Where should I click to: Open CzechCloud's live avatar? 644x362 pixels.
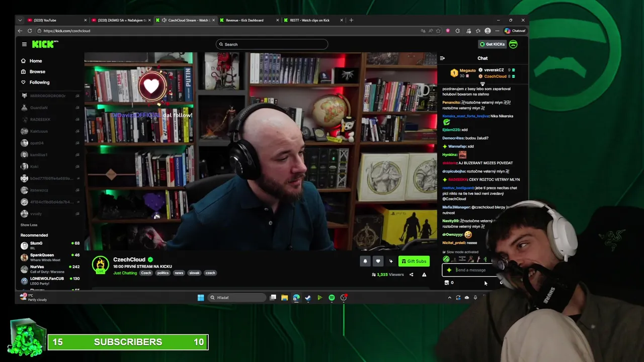click(x=100, y=265)
